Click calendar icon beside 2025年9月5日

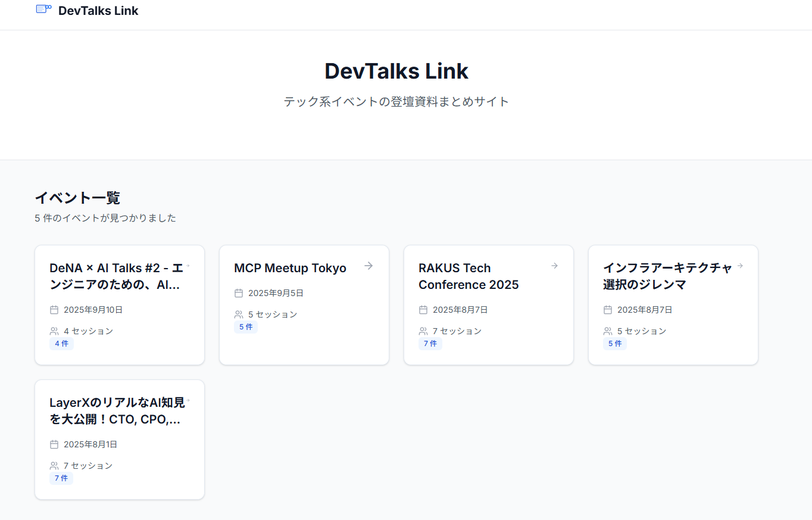(x=239, y=293)
